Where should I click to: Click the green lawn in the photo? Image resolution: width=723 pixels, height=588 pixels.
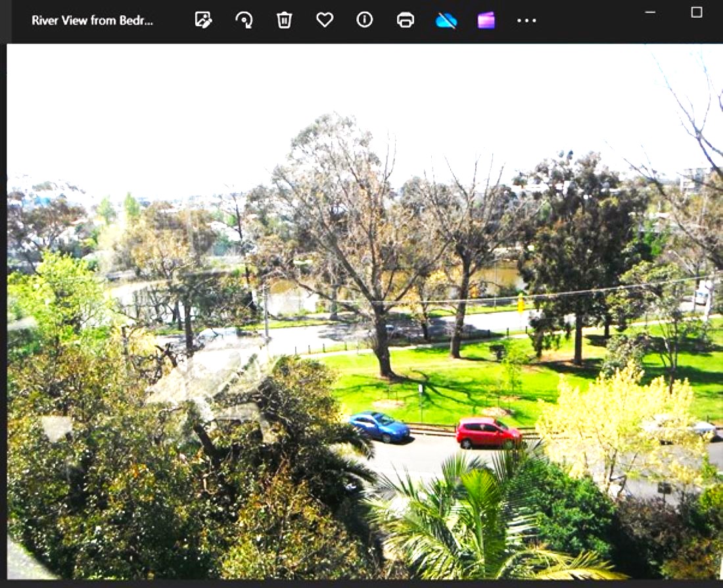point(460,388)
